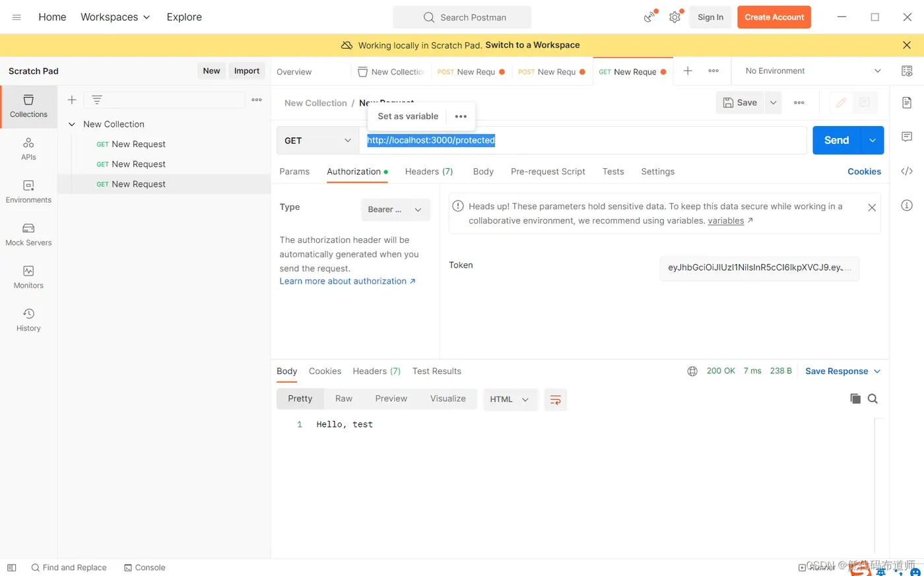Open the History sidebar section
The image size is (924, 576).
[28, 321]
